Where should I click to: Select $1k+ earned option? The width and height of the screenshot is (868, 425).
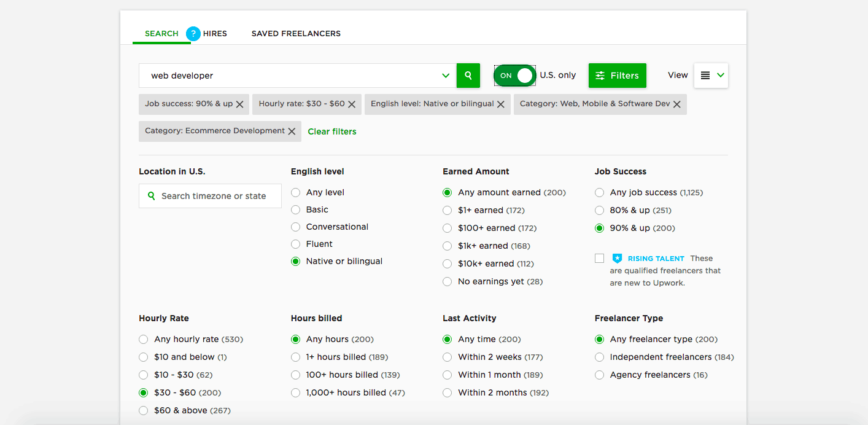click(x=448, y=246)
